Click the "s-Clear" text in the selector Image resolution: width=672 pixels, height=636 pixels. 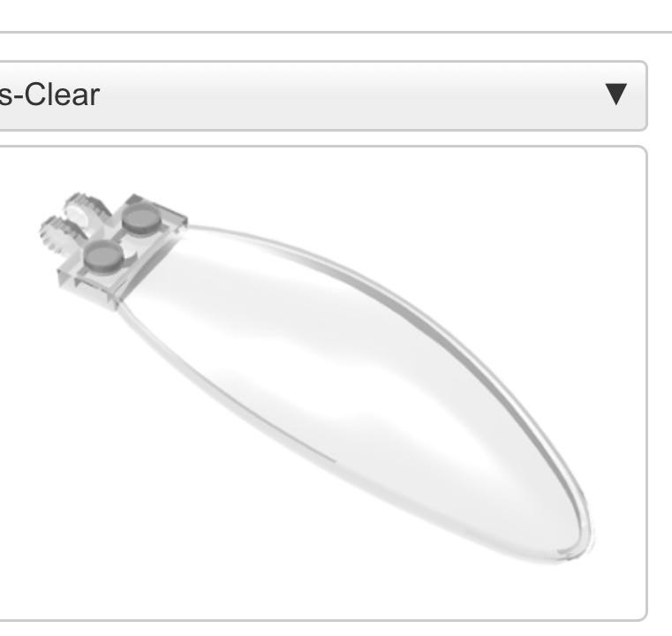tap(49, 95)
